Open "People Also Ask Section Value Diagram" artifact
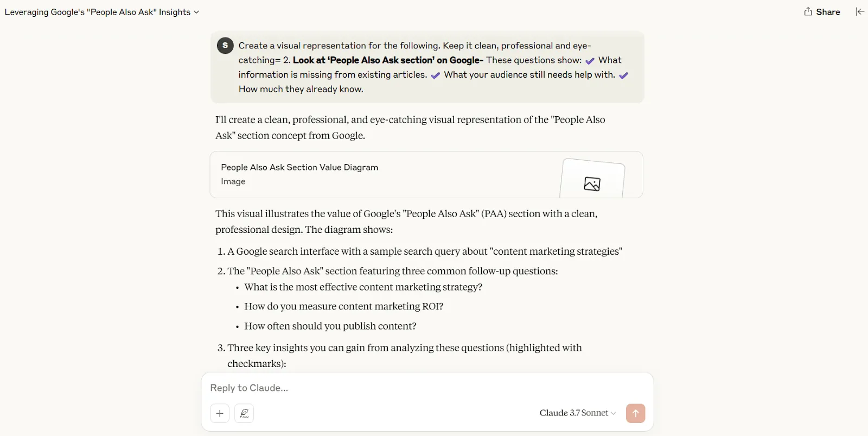Screen dimensions: 868x436 tap(426, 174)
